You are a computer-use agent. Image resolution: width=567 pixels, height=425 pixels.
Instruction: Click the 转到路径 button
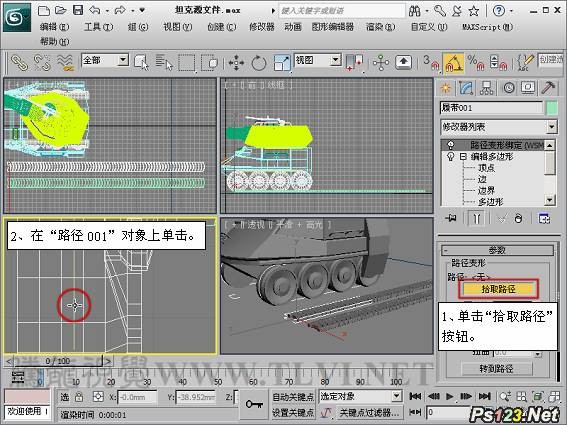point(496,369)
